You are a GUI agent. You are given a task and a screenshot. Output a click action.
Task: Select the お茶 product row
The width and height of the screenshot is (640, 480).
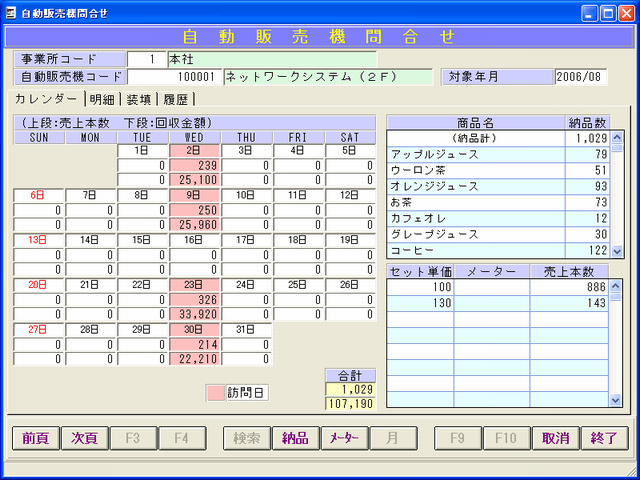coord(498,202)
